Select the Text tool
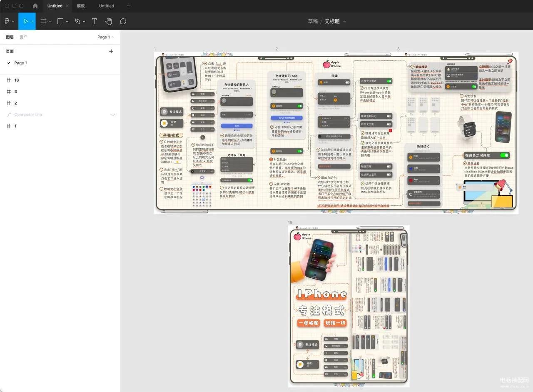 click(x=94, y=21)
